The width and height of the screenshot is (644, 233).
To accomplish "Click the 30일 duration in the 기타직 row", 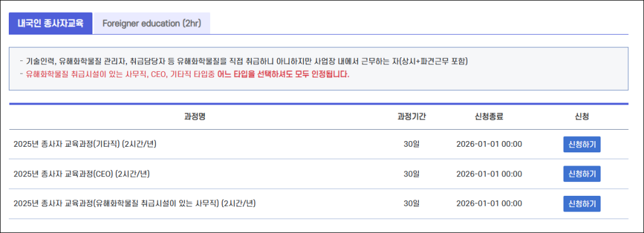I will (x=411, y=144).
